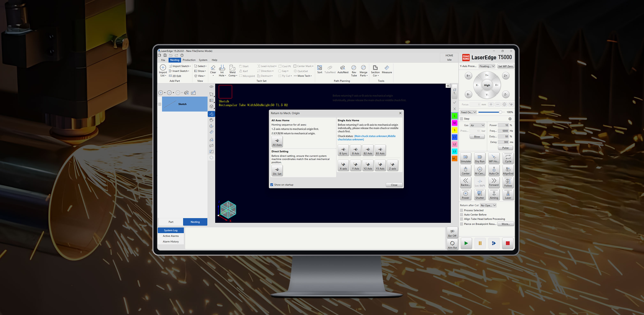Click the Z+ jog button

point(506,76)
